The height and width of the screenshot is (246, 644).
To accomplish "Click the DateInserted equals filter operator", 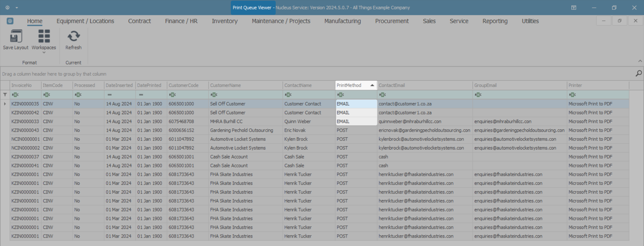I will (x=109, y=95).
